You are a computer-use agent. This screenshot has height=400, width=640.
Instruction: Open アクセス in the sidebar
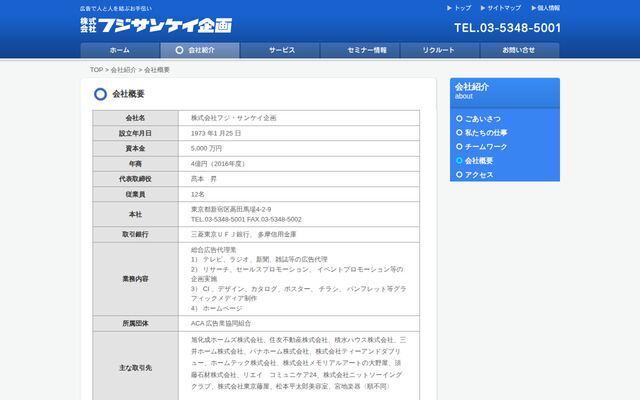[x=479, y=175]
